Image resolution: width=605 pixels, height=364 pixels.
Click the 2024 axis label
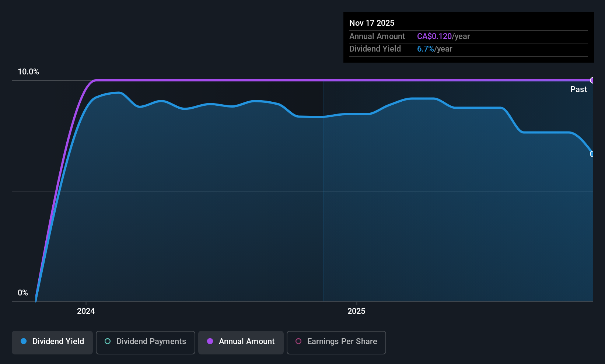pyautogui.click(x=86, y=311)
